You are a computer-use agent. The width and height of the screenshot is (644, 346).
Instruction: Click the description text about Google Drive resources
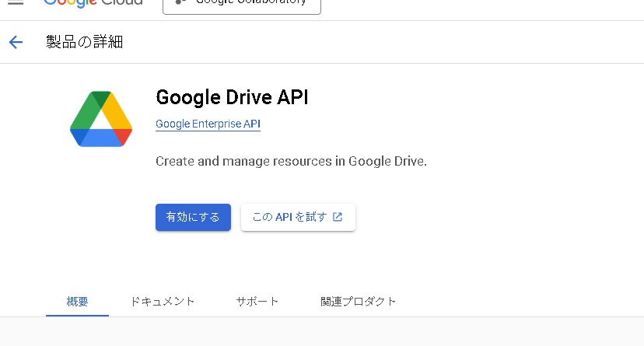coord(291,161)
